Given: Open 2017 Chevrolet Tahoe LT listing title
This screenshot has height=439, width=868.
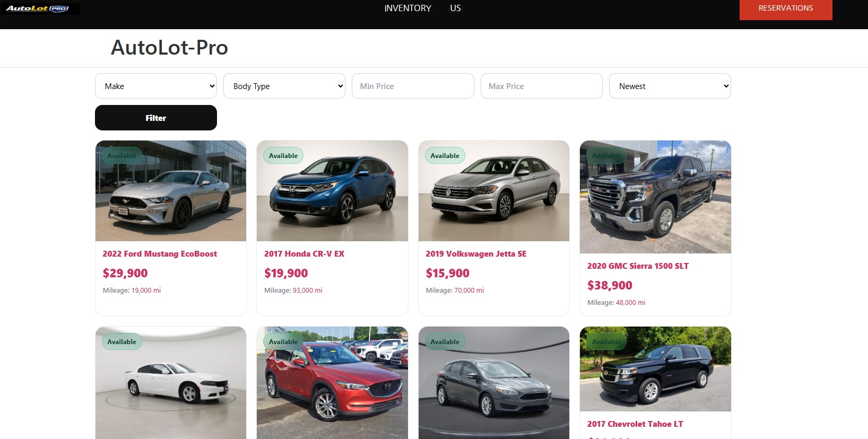Looking at the screenshot, I should tap(635, 424).
